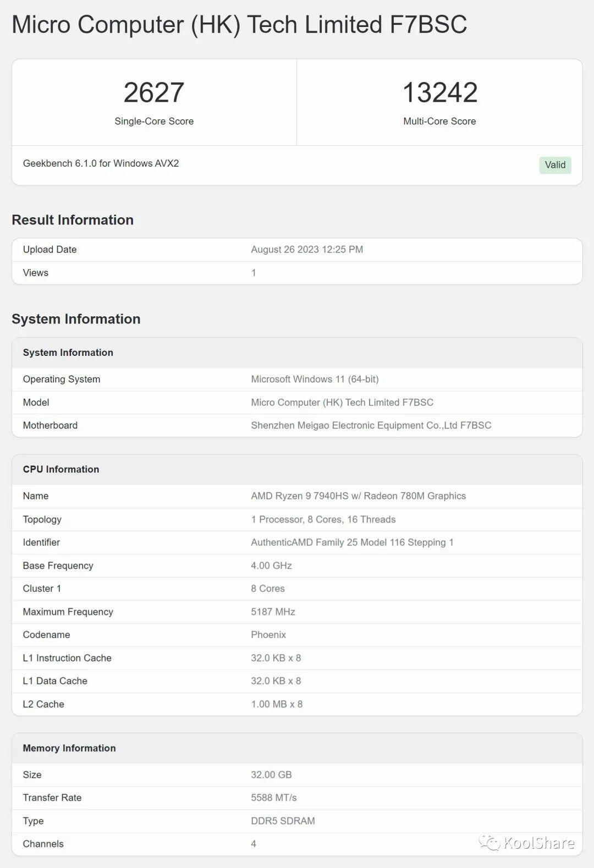Click the AMD Ryzen 9 7940HS name
Screen dimensions: 594x868
pos(358,496)
